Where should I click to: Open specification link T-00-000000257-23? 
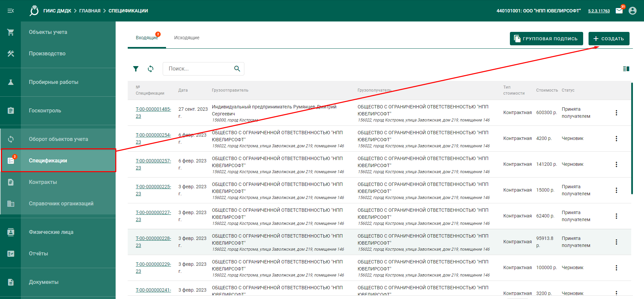[x=153, y=164]
